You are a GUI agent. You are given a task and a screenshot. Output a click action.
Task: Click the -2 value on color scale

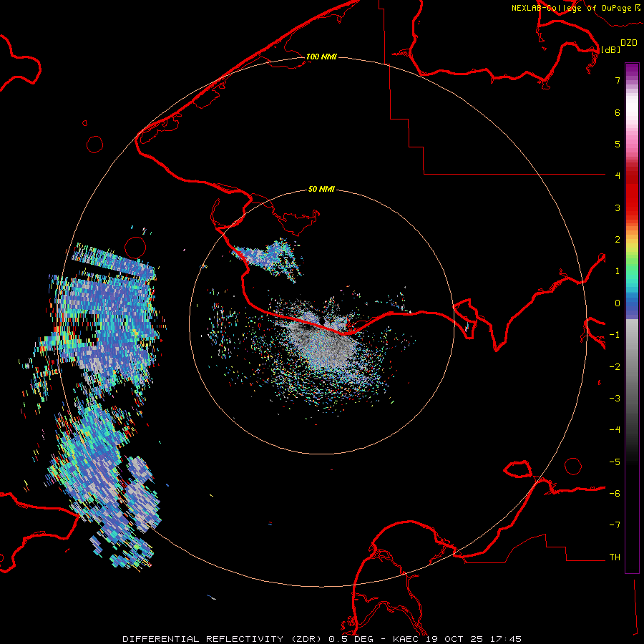point(615,367)
